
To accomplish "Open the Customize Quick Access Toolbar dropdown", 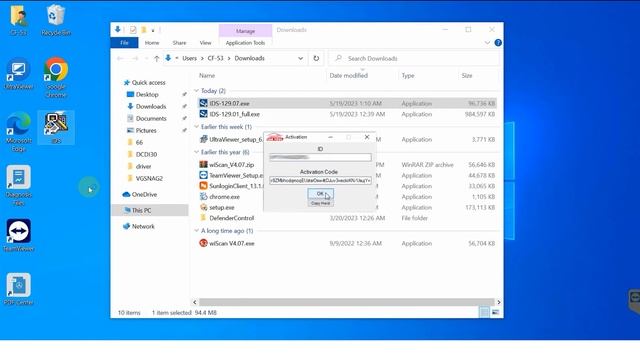I will point(153,30).
